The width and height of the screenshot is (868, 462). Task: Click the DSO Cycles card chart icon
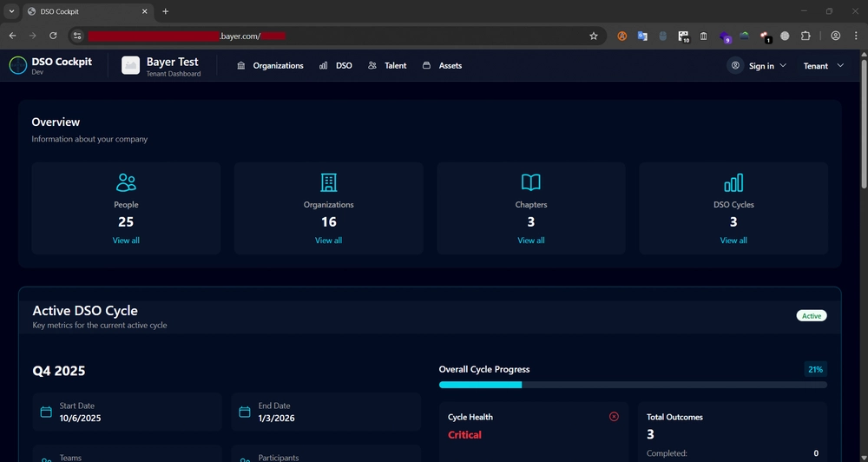click(x=733, y=182)
